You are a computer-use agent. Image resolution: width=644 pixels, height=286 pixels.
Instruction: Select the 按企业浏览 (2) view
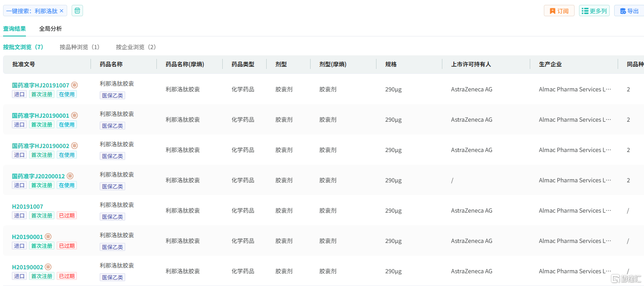(x=136, y=47)
